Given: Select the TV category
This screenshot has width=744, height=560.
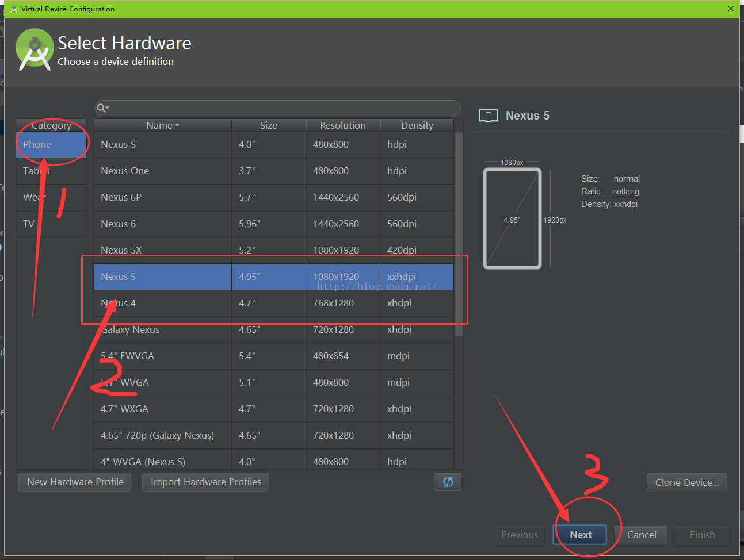Looking at the screenshot, I should coord(51,224).
